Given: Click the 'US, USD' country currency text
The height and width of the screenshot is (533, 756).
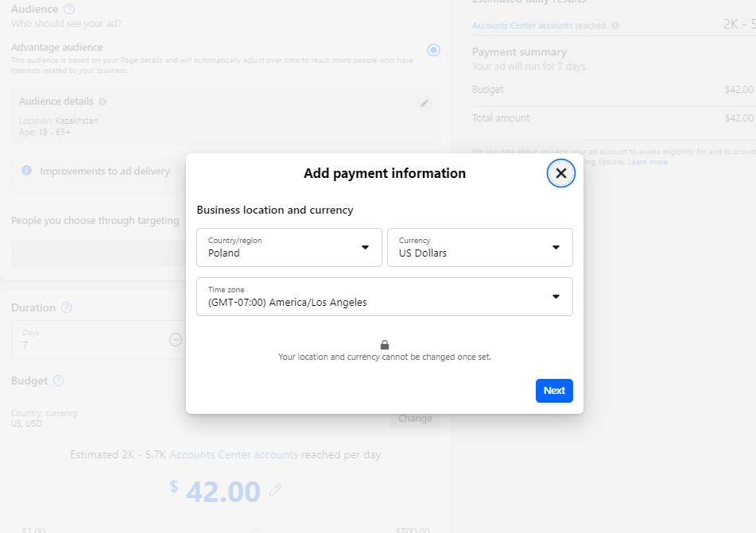Looking at the screenshot, I should [26, 423].
